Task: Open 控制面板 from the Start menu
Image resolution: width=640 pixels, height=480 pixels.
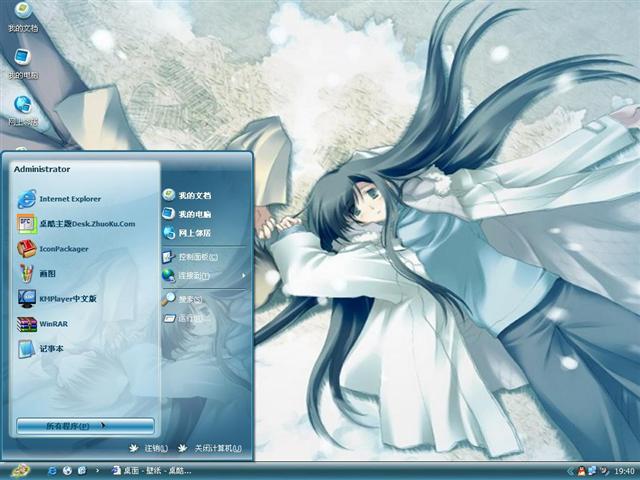Action: [197, 257]
